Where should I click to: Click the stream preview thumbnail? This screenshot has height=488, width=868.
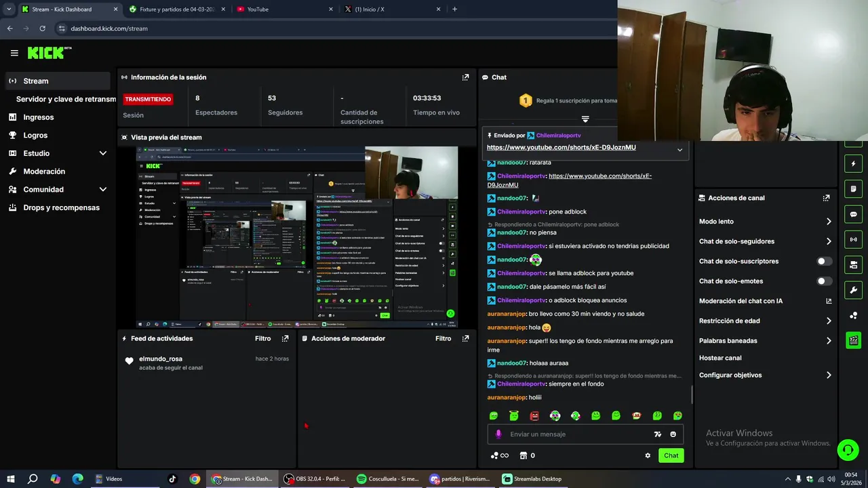(x=297, y=237)
